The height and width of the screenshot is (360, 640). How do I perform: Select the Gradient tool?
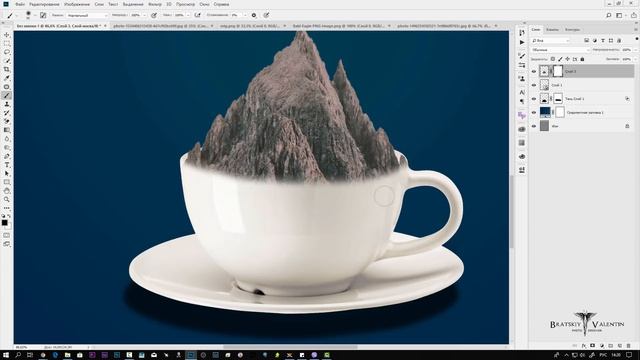click(7, 130)
